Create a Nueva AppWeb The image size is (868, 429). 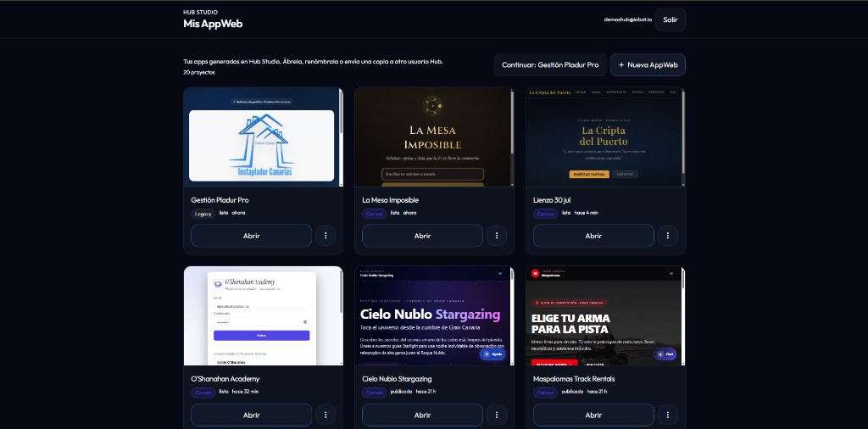[648, 64]
